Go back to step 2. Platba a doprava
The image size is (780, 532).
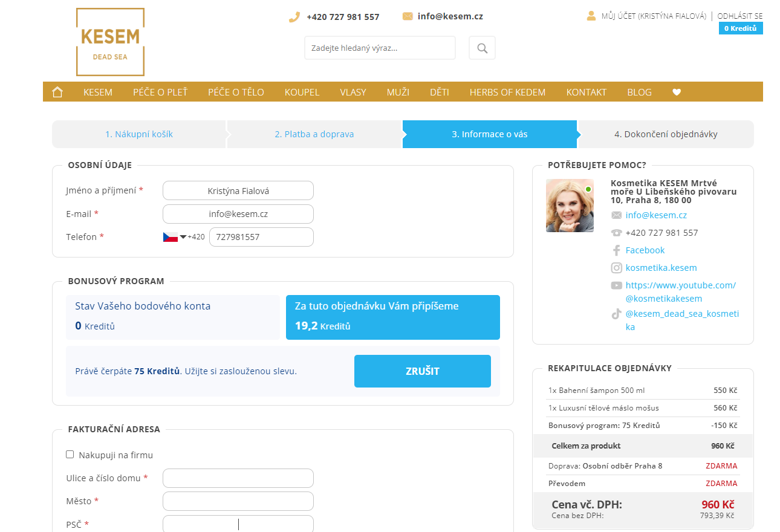tap(314, 134)
